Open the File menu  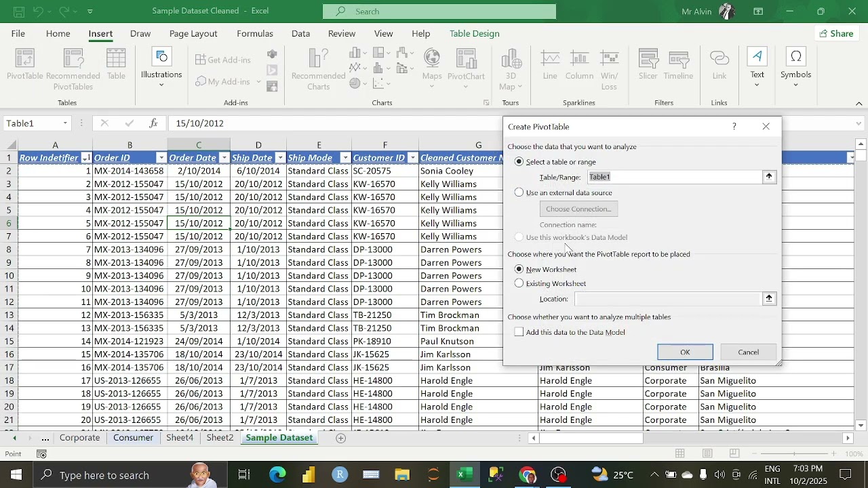tap(18, 33)
